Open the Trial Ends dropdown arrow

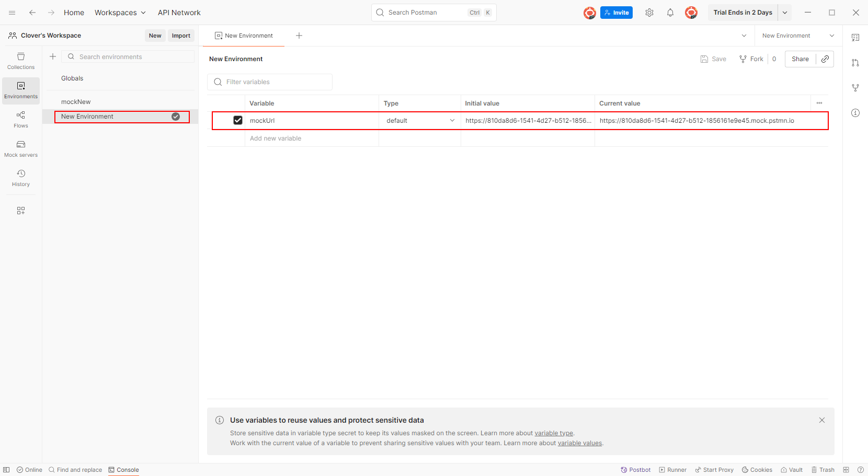point(785,13)
